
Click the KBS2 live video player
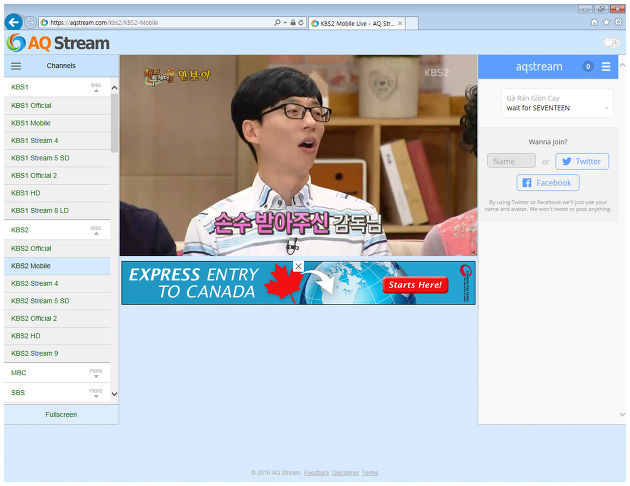298,155
